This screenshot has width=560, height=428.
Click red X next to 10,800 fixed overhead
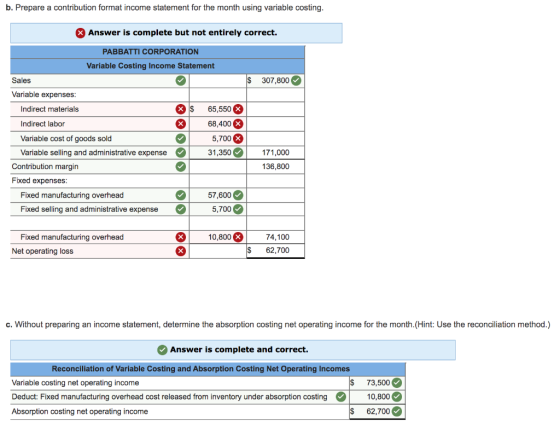(238, 237)
